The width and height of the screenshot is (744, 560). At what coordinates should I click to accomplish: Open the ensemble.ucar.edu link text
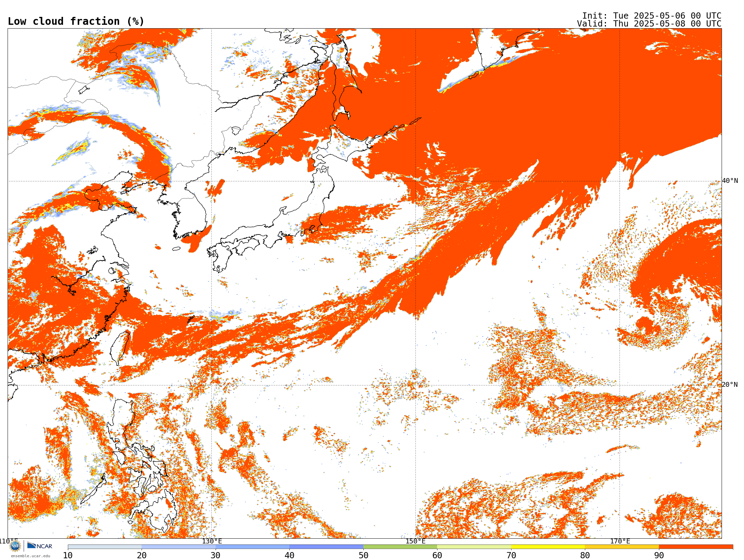tap(30, 556)
